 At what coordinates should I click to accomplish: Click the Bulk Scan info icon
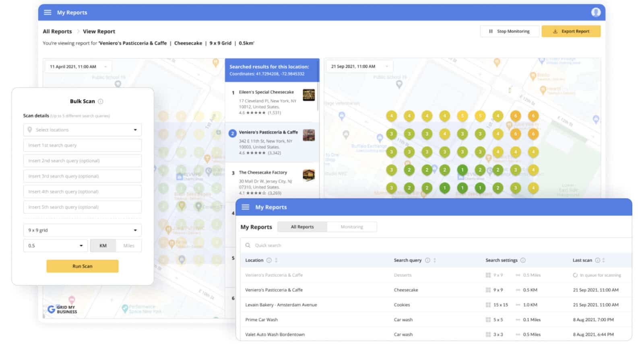click(101, 101)
